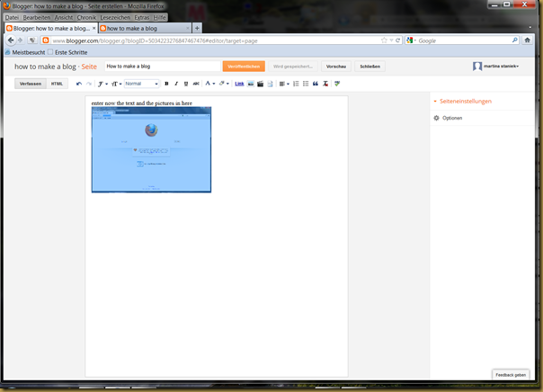Open a new browser tab
This screenshot has height=392, width=543.
tap(197, 29)
